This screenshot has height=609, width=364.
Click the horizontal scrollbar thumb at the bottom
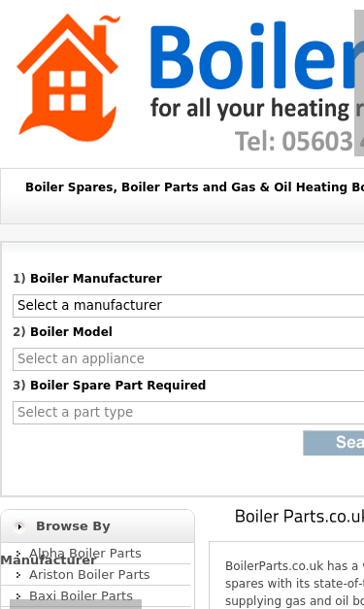pyautogui.click(x=76, y=604)
